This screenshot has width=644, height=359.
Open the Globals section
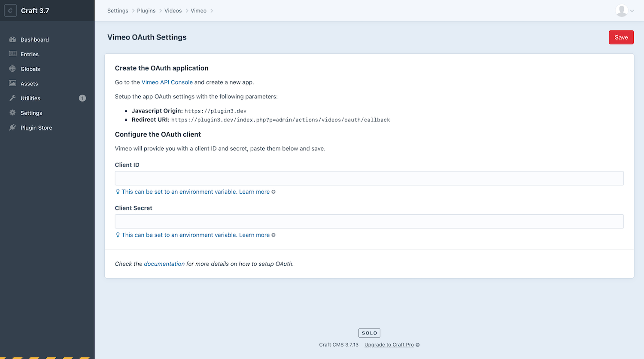pyautogui.click(x=30, y=69)
